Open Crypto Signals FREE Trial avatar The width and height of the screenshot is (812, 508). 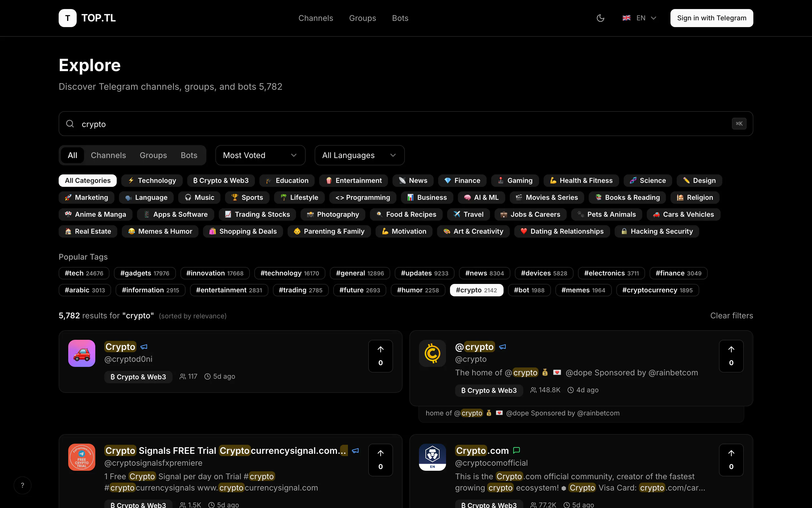(x=81, y=457)
